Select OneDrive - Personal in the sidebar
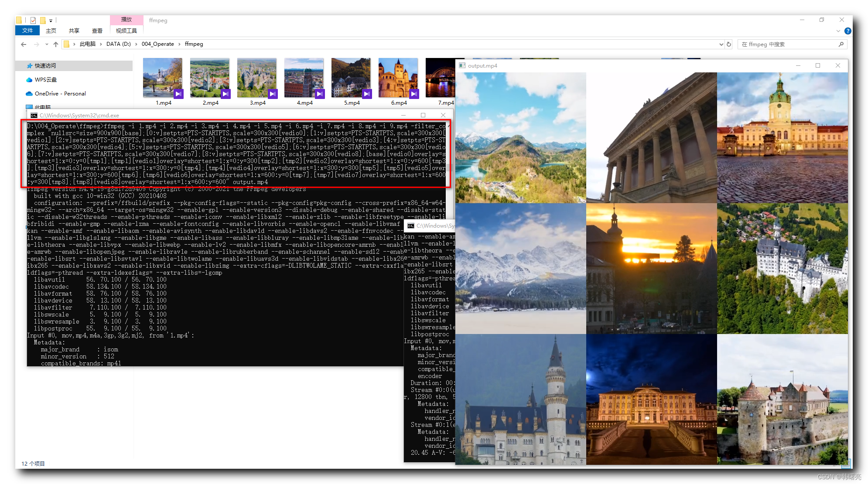 click(59, 93)
